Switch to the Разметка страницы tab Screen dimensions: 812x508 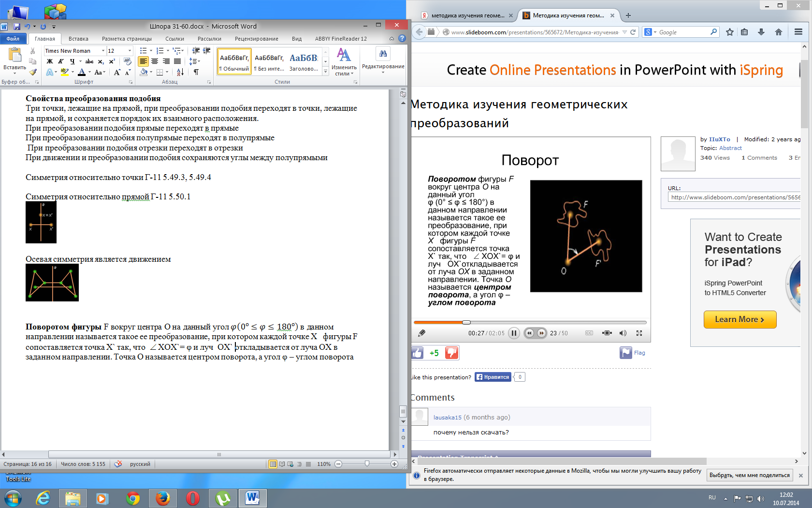(x=127, y=39)
